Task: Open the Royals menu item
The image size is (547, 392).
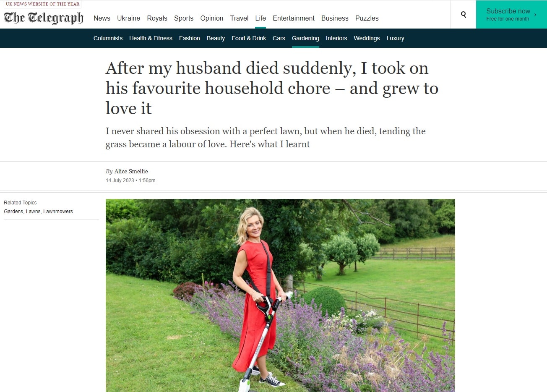Action: point(157,18)
